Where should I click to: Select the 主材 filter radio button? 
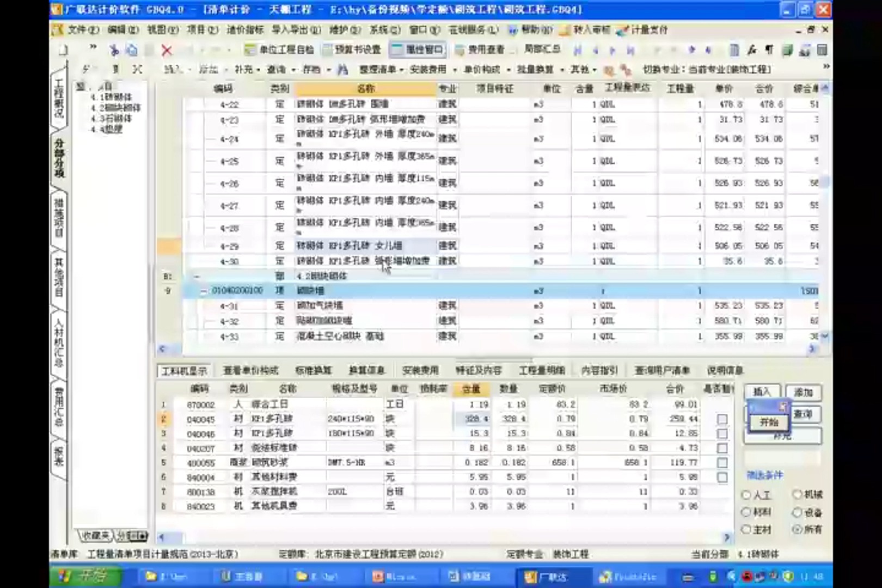point(746,529)
